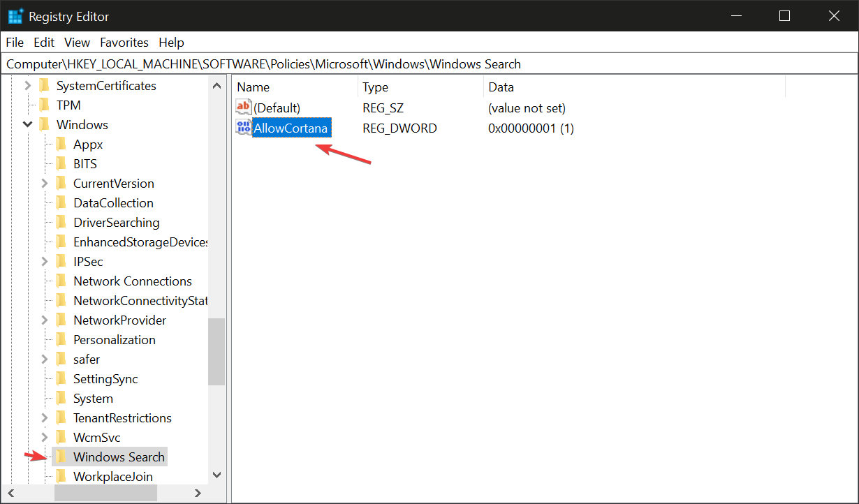This screenshot has width=859, height=504.
Task: Click the TPM folder icon
Action: coord(44,105)
